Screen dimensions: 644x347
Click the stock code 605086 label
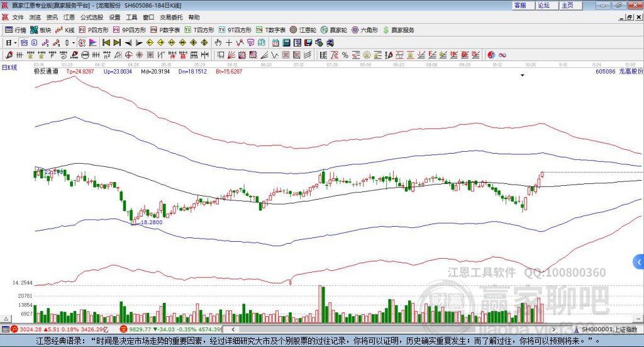click(x=606, y=71)
